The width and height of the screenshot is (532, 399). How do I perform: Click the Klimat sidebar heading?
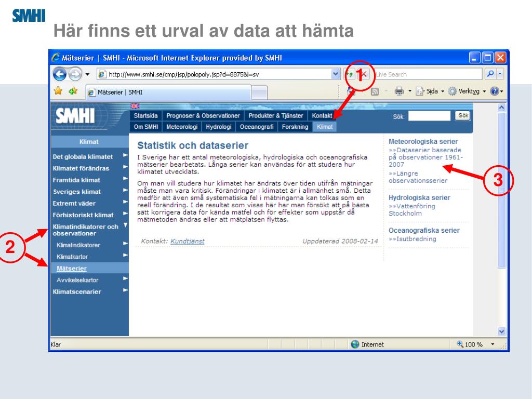pos(89,142)
